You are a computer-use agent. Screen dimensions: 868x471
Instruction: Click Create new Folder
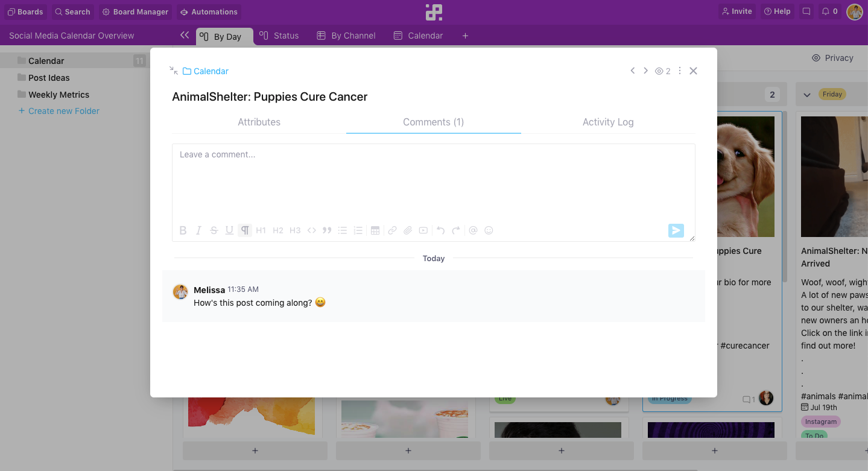point(59,110)
